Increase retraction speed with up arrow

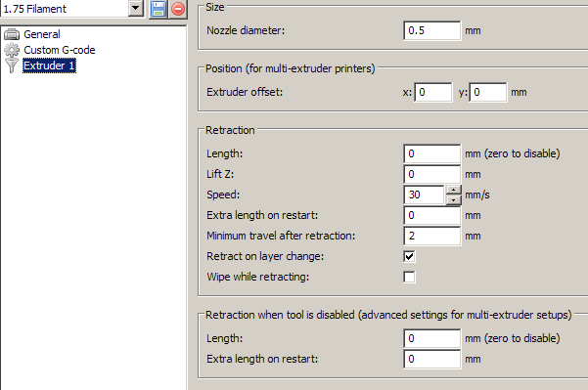pos(453,190)
